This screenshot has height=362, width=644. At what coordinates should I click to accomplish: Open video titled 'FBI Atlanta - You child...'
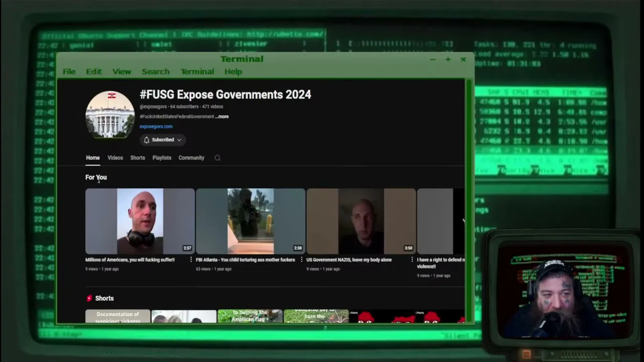coord(245,260)
